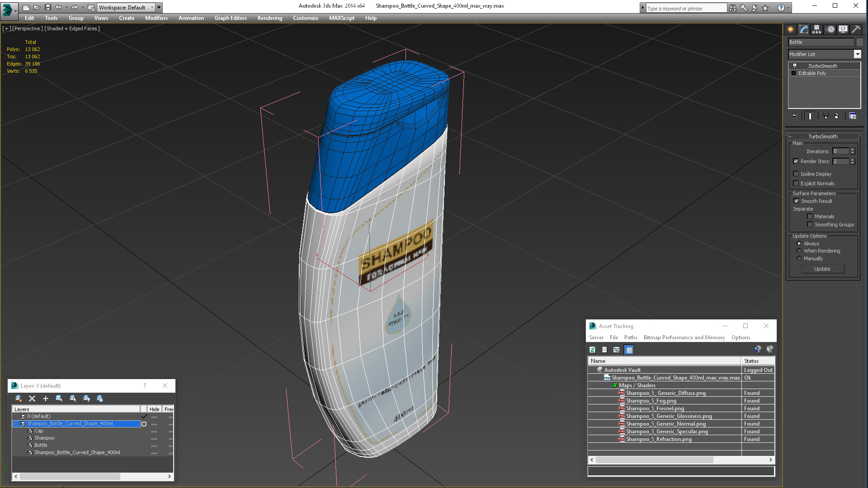
Task: Click the Update button in TurboSmooth
Action: 822,269
